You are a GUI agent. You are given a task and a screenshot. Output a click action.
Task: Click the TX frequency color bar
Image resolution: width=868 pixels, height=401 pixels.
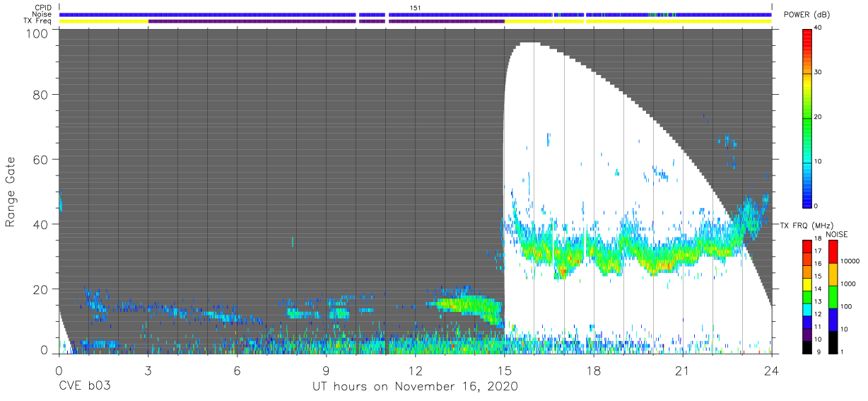[807, 296]
